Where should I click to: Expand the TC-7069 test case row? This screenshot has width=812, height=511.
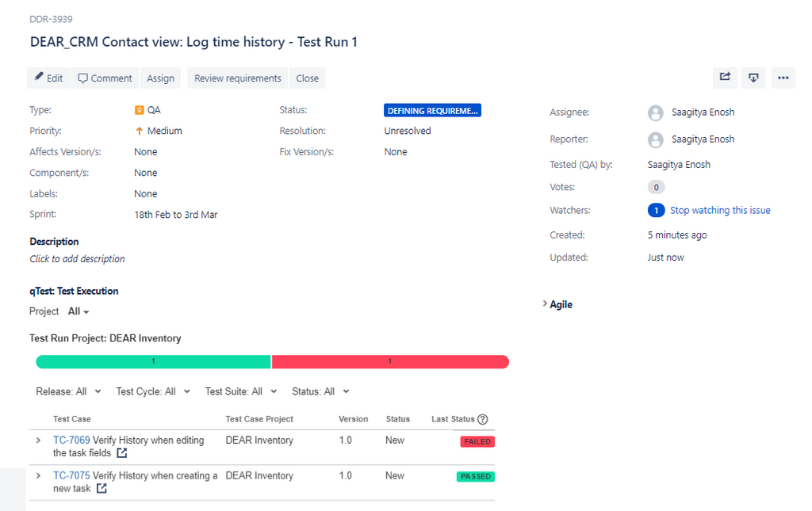pyautogui.click(x=38, y=440)
